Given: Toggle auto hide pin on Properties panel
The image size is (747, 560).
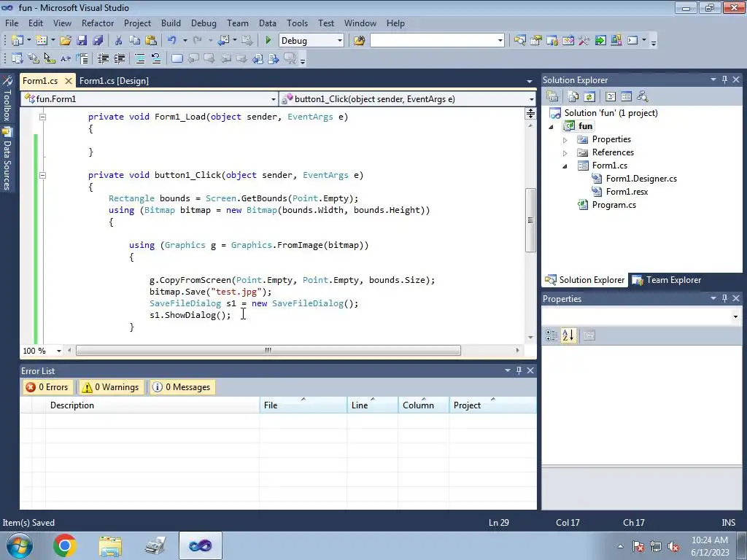Looking at the screenshot, I should [x=724, y=298].
